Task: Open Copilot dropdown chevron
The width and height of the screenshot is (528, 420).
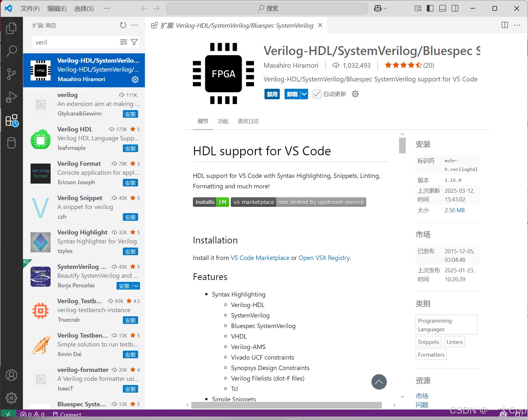Action: point(385,9)
